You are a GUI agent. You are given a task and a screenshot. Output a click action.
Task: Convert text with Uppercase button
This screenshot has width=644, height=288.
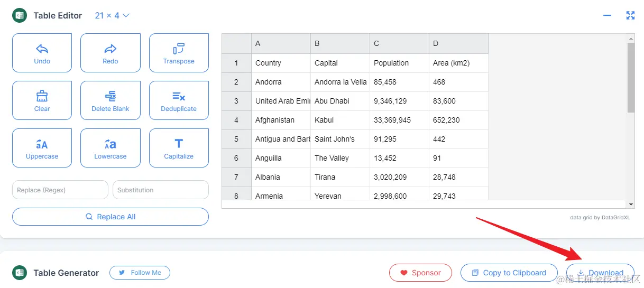[x=42, y=148]
